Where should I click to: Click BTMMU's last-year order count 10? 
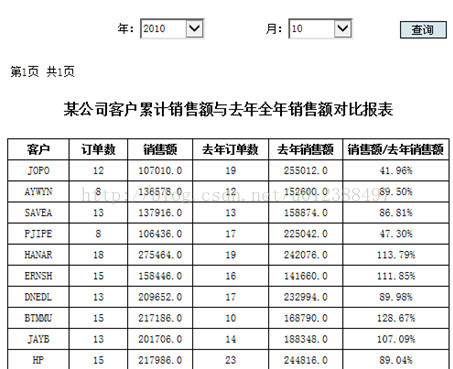tap(230, 318)
